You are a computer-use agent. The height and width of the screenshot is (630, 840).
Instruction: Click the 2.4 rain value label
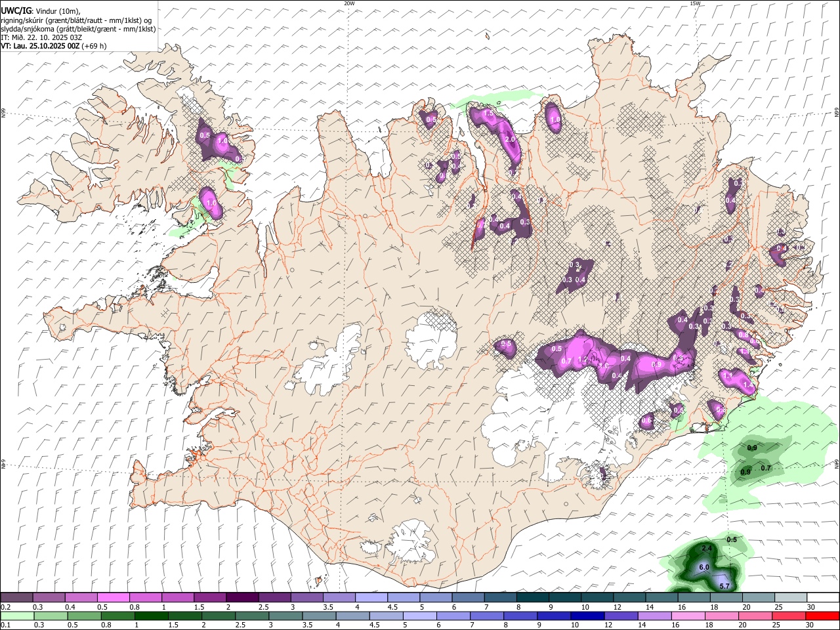click(x=707, y=548)
